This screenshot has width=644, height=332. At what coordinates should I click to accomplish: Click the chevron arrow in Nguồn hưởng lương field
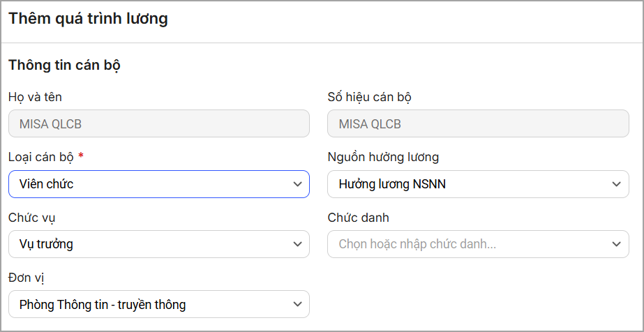click(x=615, y=184)
